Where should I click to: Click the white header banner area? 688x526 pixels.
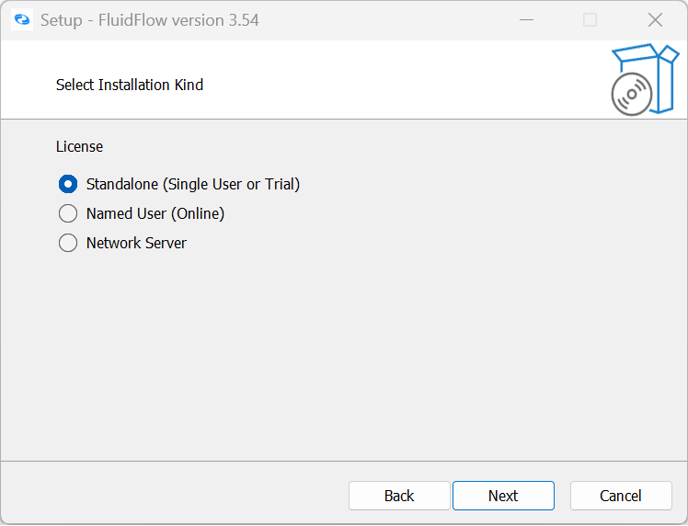click(400, 80)
